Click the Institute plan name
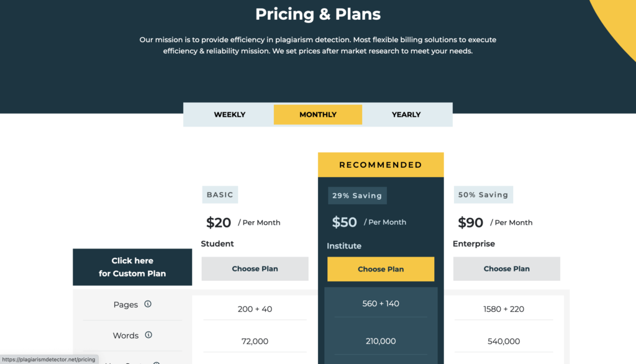636x364 pixels. tap(344, 245)
